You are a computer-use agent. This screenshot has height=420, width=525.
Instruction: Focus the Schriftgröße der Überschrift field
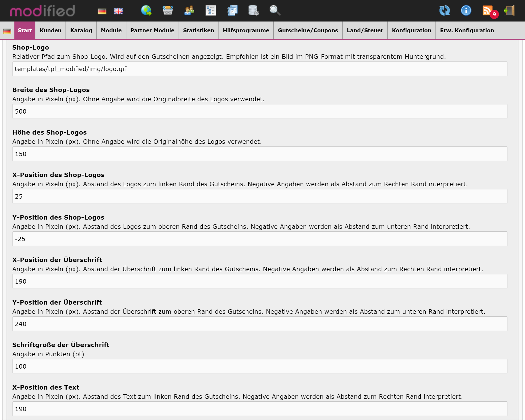click(x=260, y=366)
